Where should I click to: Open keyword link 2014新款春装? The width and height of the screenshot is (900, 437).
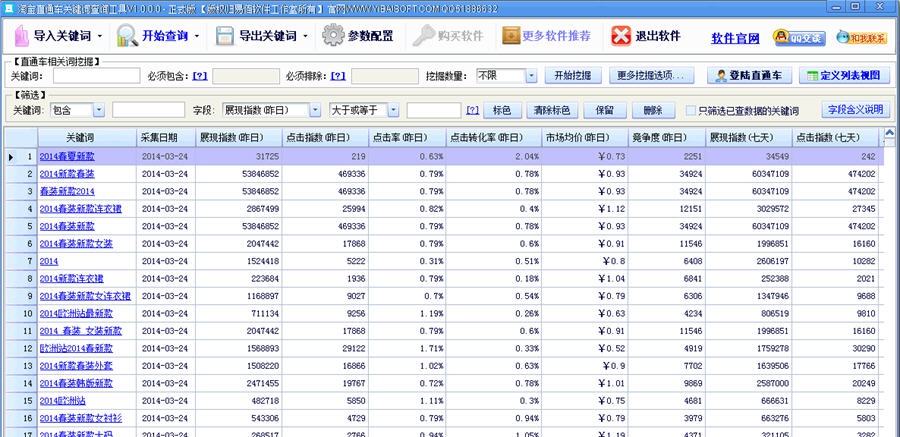click(67, 173)
